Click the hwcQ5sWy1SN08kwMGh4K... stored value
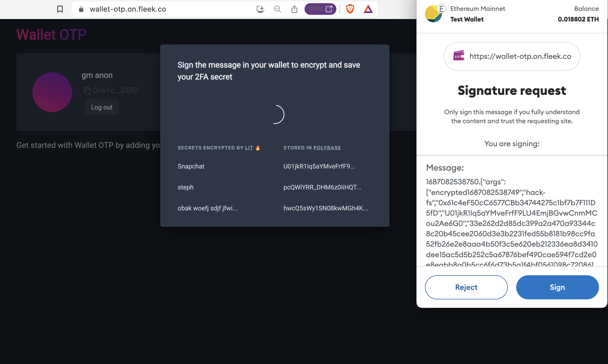 click(x=325, y=208)
